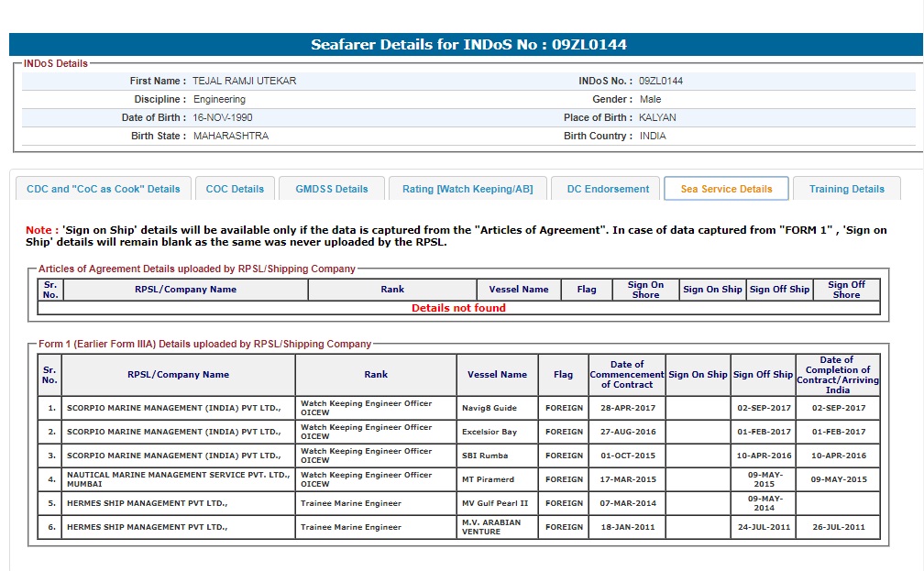Select the Rating [Watch Keeping/AB] tab

tap(467, 189)
